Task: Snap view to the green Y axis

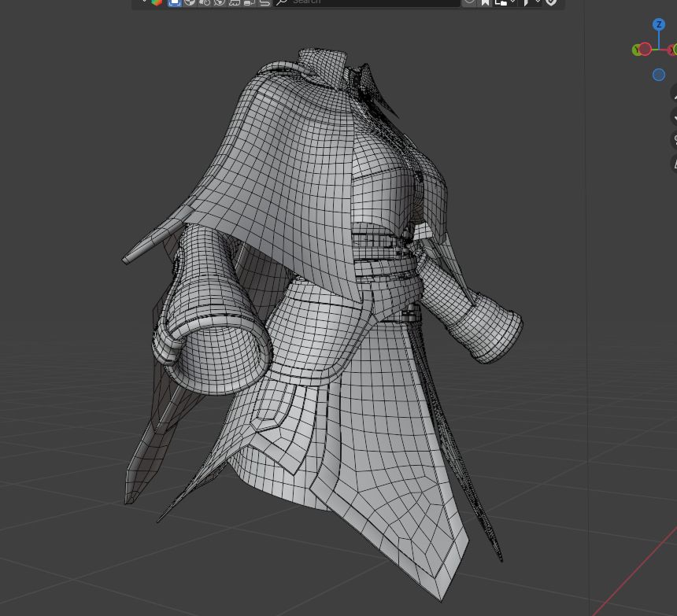Action: point(636,50)
